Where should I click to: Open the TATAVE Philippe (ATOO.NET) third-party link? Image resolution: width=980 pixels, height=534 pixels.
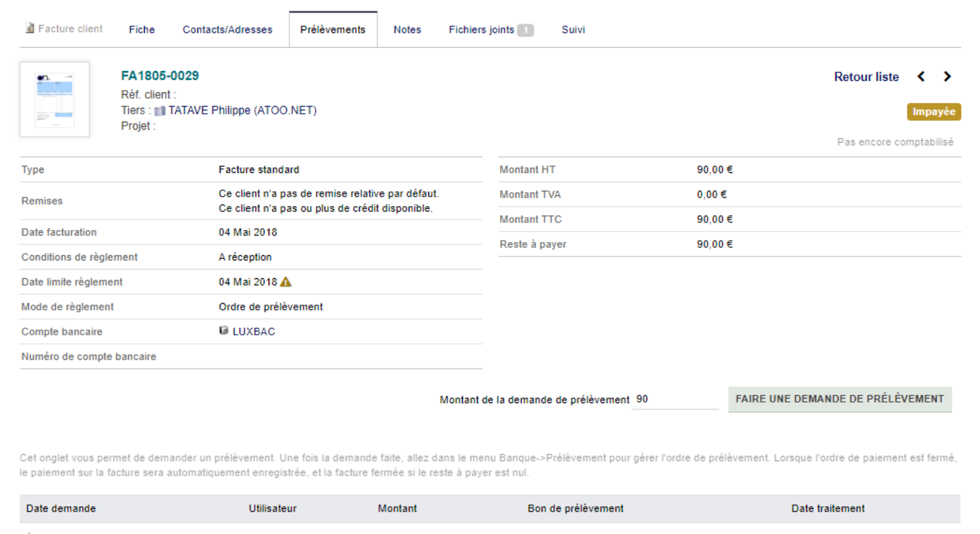[x=243, y=110]
